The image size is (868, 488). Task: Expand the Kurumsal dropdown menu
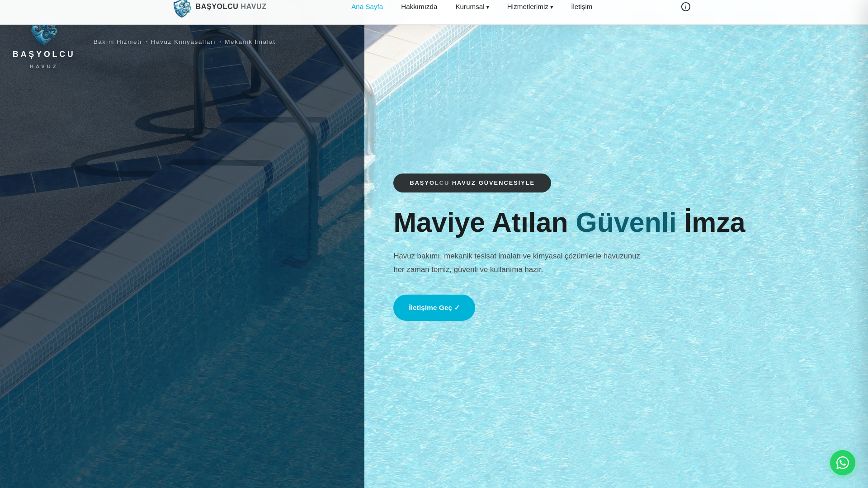[472, 7]
